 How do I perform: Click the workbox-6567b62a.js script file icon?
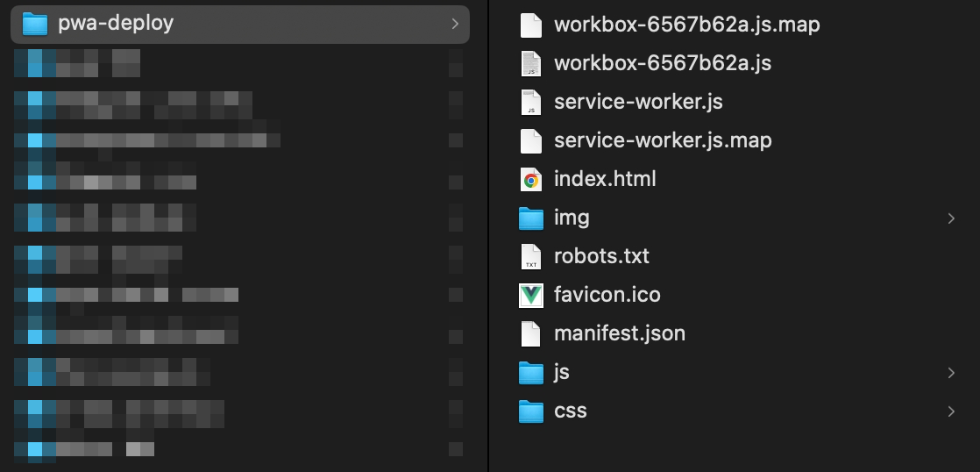[x=531, y=64]
